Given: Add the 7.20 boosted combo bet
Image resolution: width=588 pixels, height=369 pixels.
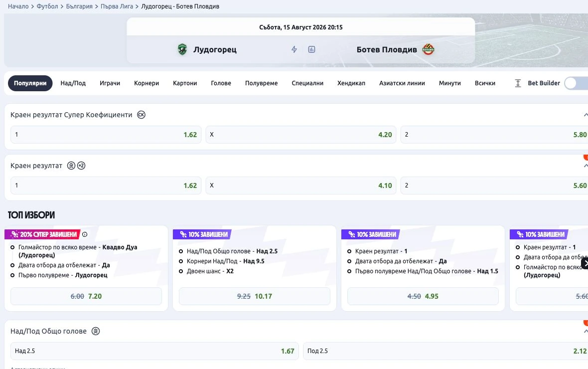Looking at the screenshot, I should point(86,296).
